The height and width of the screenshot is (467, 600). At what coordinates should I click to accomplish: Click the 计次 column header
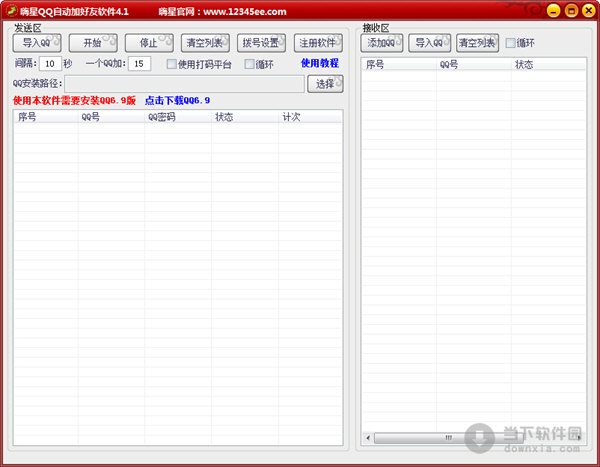coord(310,117)
